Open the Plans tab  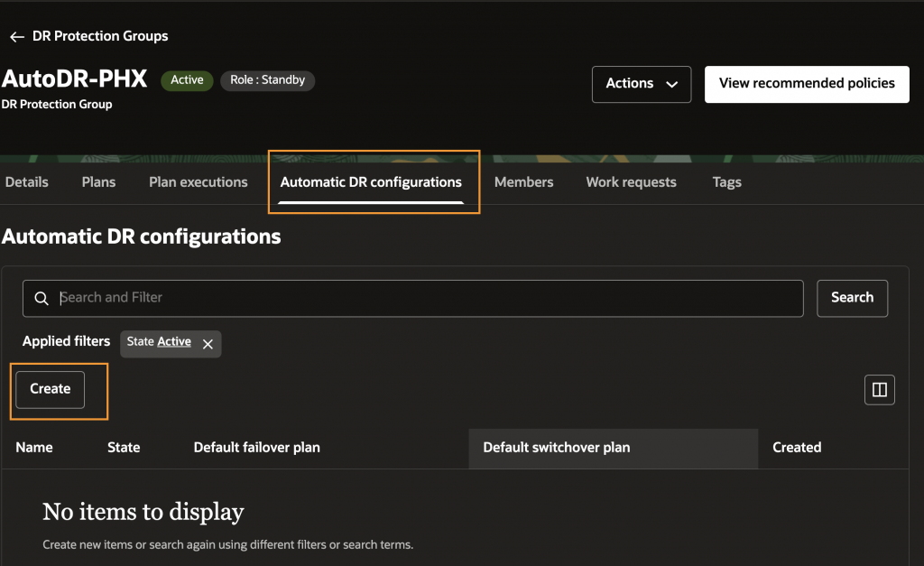click(x=98, y=182)
